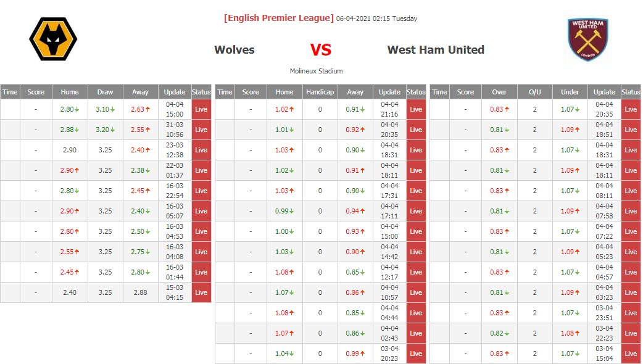
Task: Click the red up arrow next to 1.07 Under odds
Action: pyautogui.click(x=577, y=109)
